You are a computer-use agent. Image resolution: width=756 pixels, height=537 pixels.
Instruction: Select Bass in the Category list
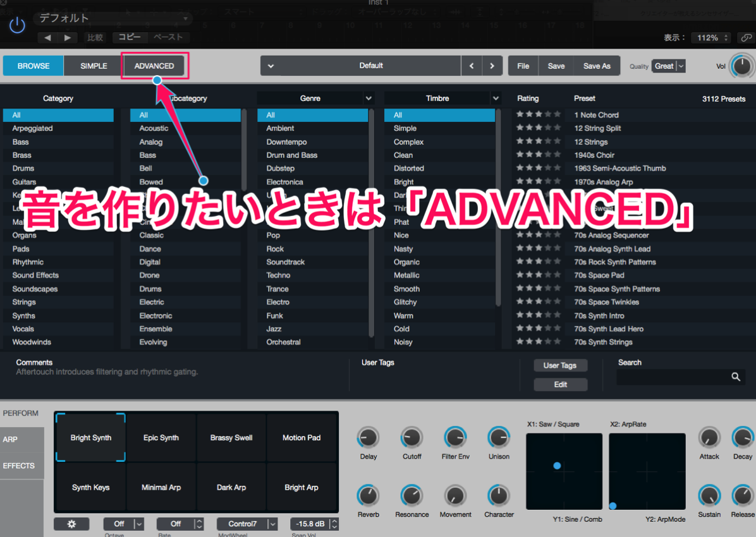tap(58, 142)
